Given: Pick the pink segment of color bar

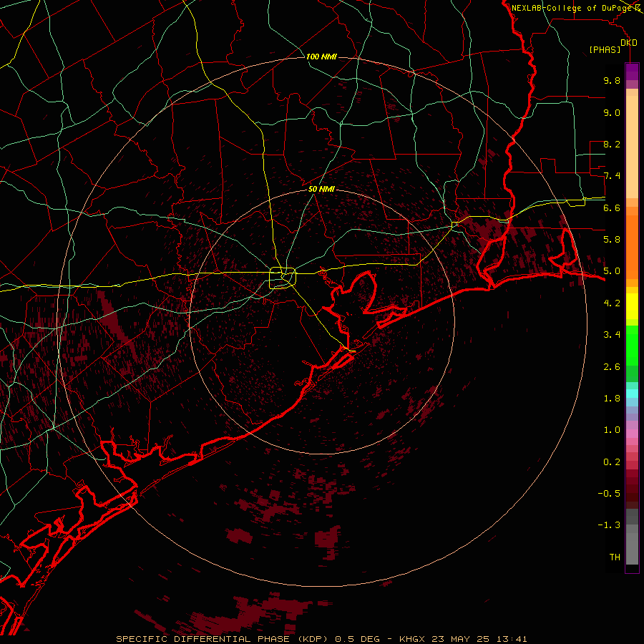Looking at the screenshot, I should tap(632, 434).
